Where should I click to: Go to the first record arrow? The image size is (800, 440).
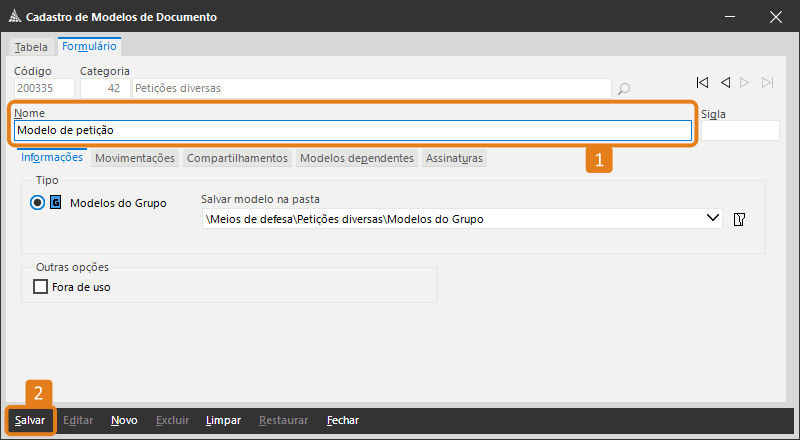(703, 82)
